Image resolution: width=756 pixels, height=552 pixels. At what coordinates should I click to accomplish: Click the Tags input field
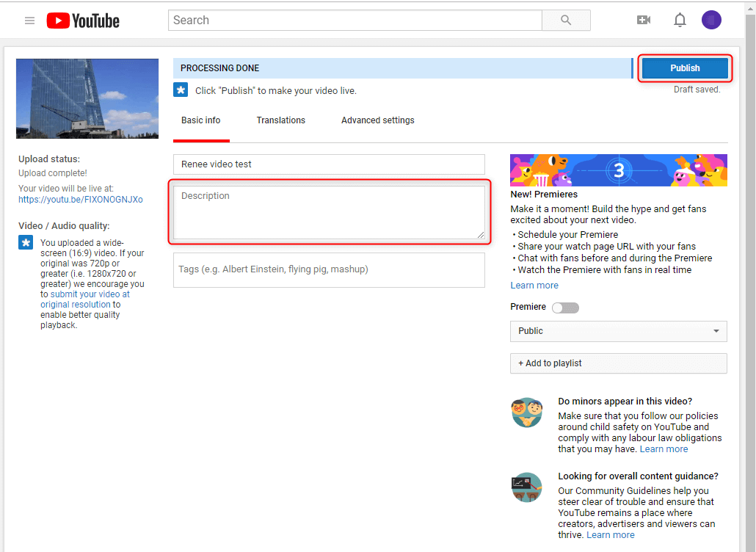[329, 270]
